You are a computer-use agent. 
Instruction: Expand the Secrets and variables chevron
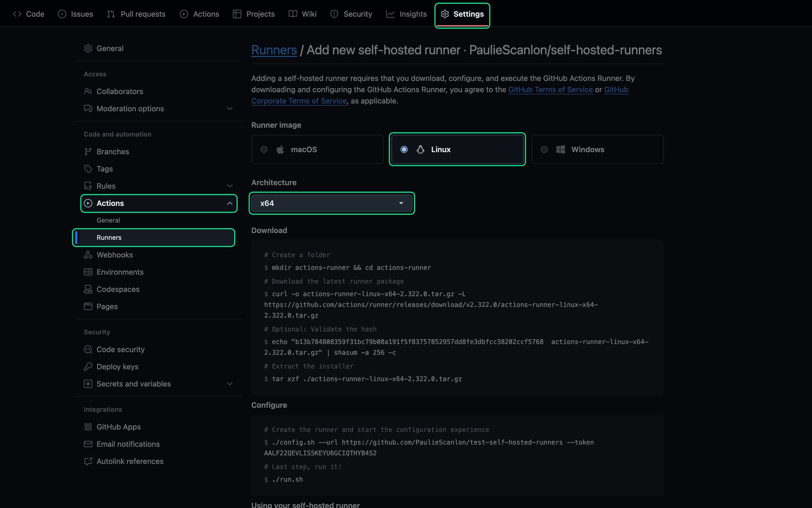(x=230, y=384)
